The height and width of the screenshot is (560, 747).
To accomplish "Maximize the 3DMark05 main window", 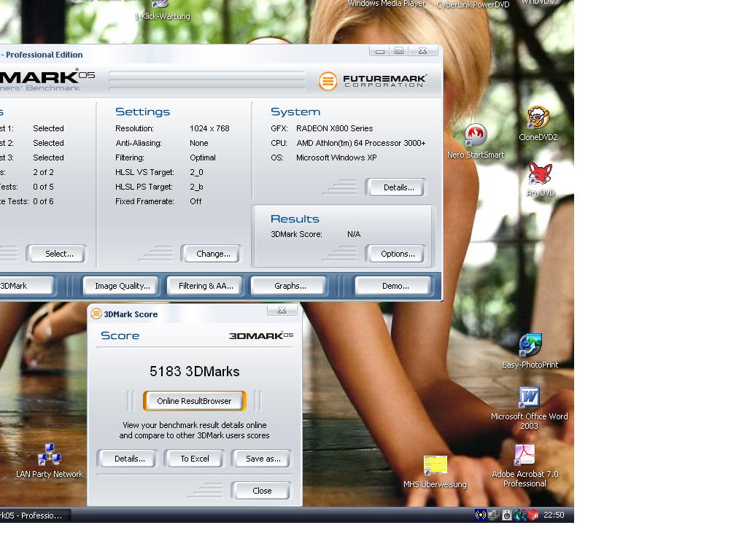I will [x=399, y=51].
